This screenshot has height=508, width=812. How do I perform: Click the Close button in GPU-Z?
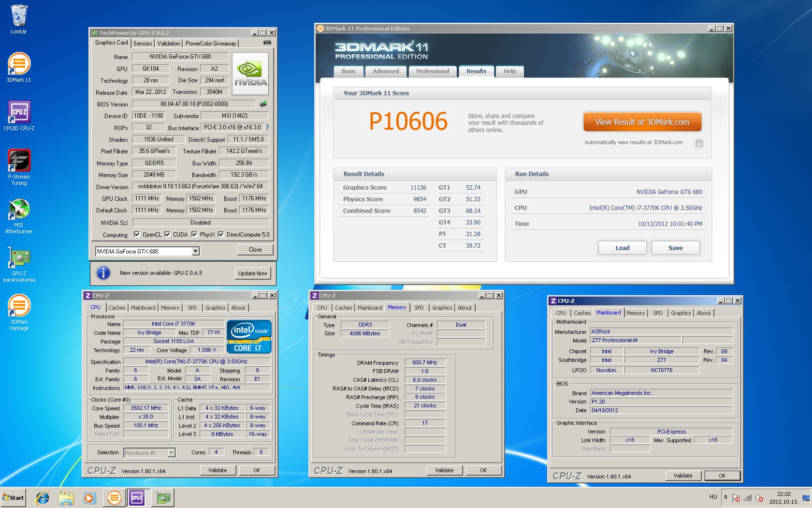pyautogui.click(x=255, y=250)
